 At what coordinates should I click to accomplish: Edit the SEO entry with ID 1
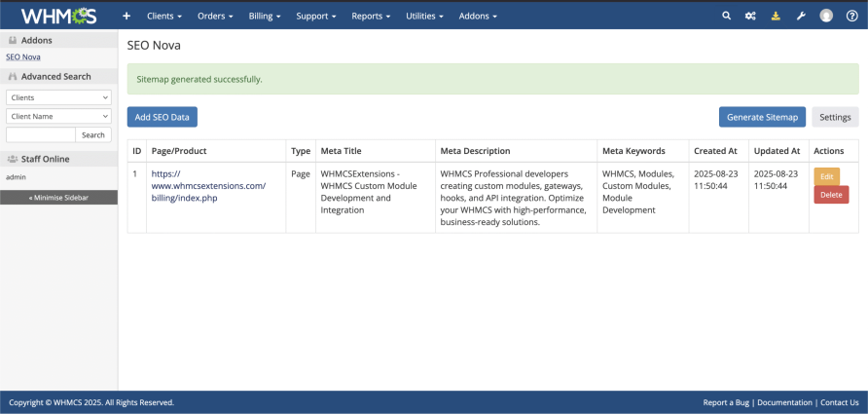pyautogui.click(x=826, y=176)
